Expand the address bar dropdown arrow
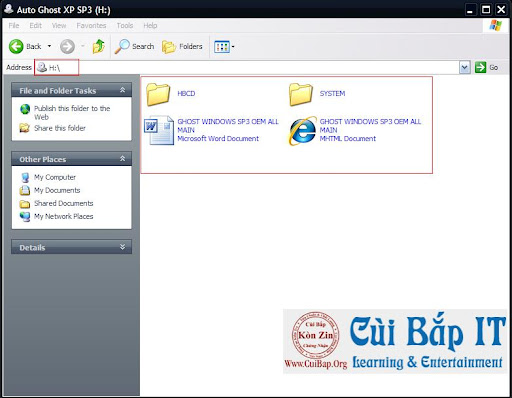Screen dimensions: 512x398 (x=465, y=68)
